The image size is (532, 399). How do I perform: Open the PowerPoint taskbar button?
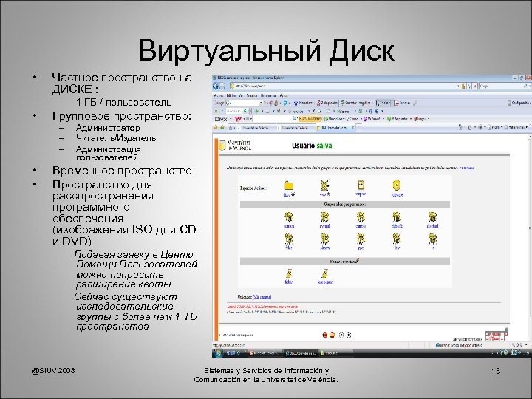(x=266, y=353)
